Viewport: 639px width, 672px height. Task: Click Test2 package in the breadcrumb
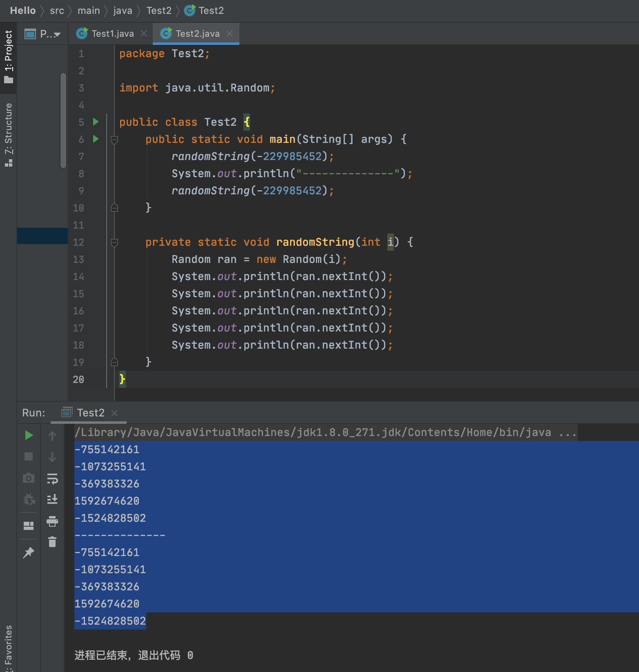[159, 11]
